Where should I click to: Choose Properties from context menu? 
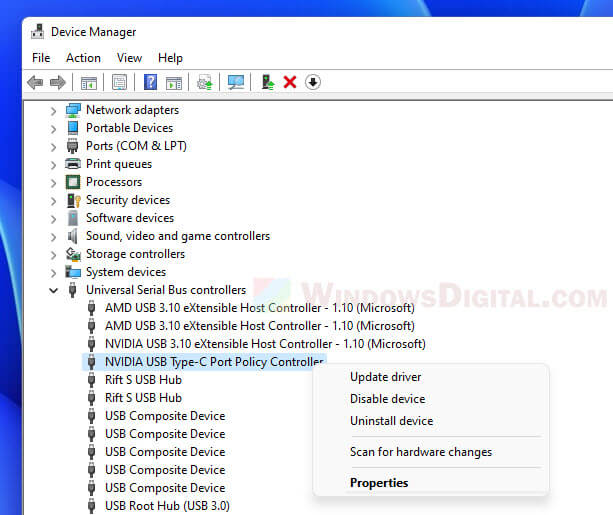tap(379, 483)
